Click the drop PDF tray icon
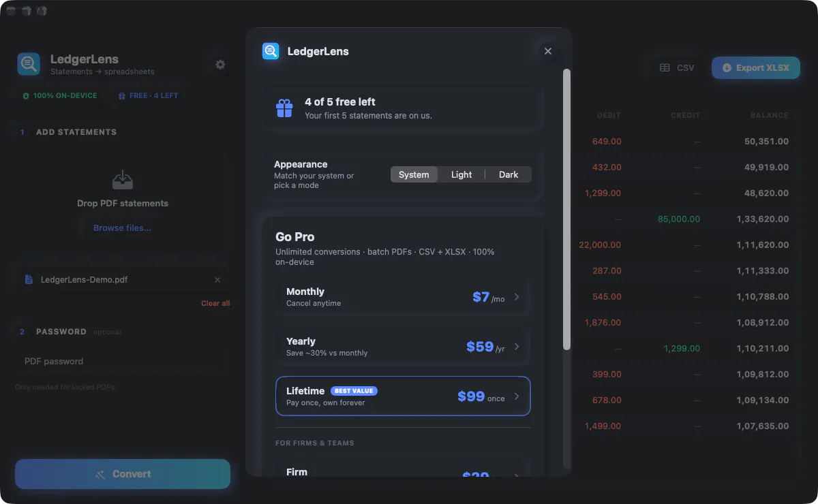Screen dimensions: 818x504 122,180
